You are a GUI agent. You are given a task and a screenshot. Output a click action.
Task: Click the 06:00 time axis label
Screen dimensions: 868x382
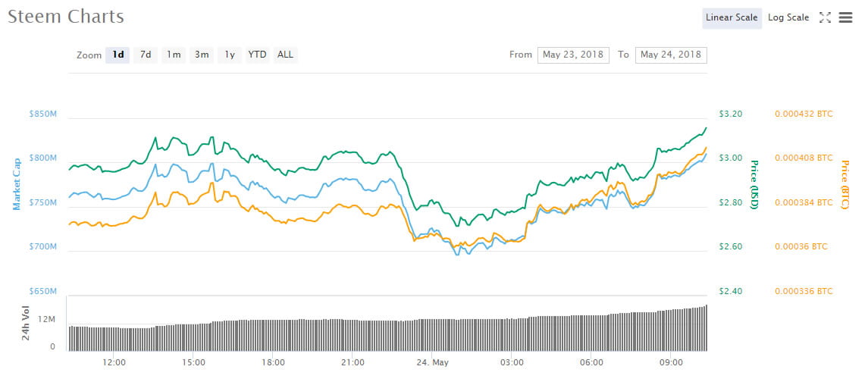click(x=592, y=363)
